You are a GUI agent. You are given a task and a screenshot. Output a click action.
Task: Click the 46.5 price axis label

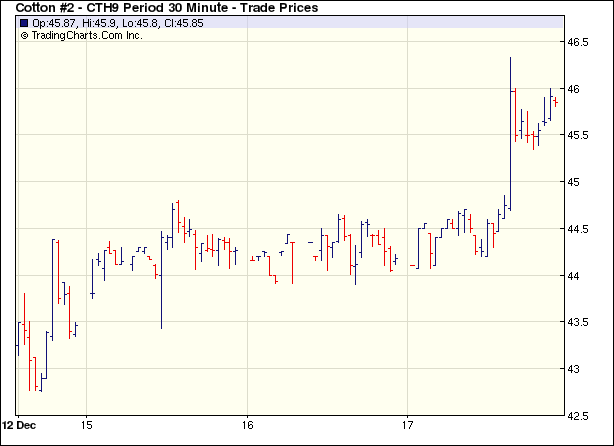(581, 43)
